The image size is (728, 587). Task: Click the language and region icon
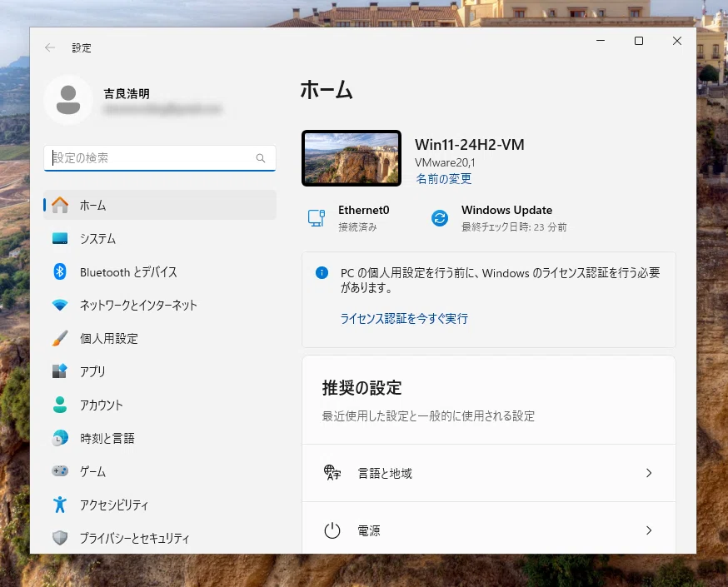332,473
